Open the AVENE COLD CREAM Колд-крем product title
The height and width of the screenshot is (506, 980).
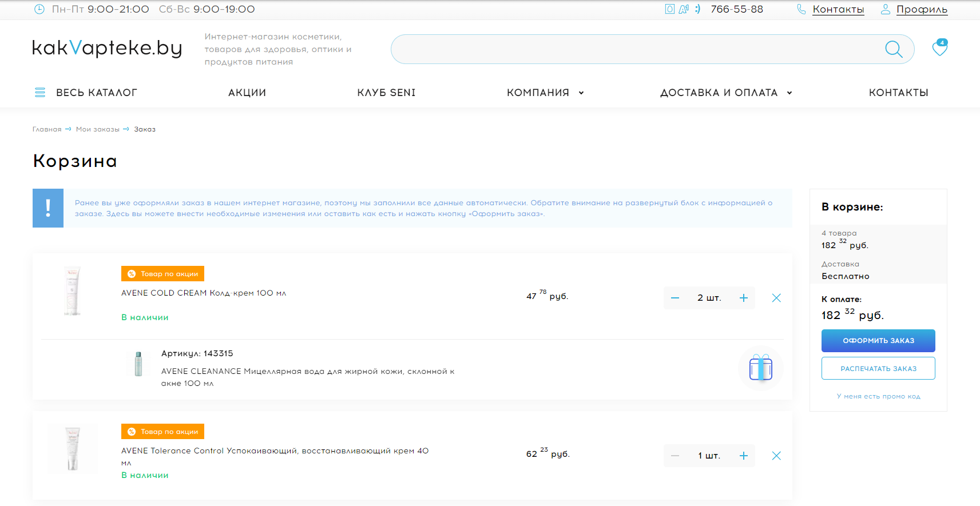tap(204, 293)
